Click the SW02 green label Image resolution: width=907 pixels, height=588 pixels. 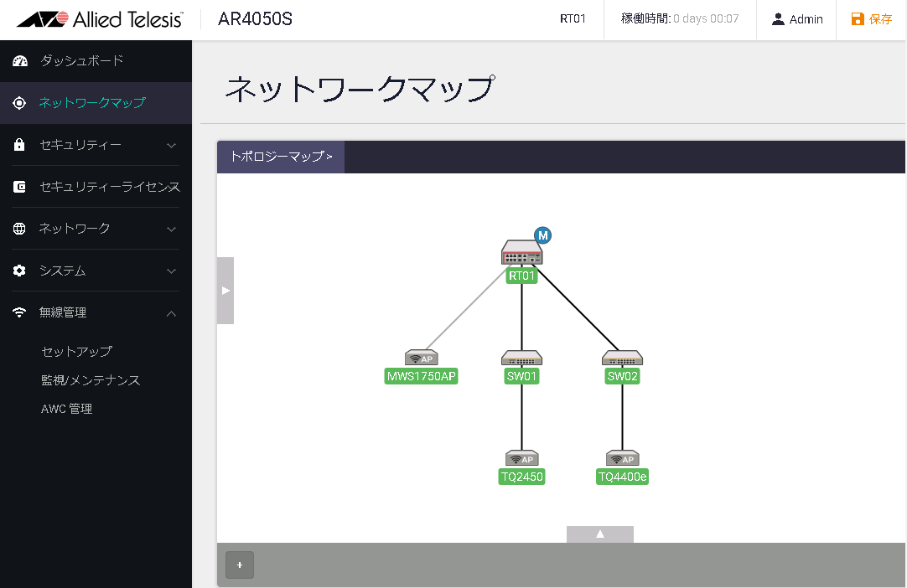point(622,376)
